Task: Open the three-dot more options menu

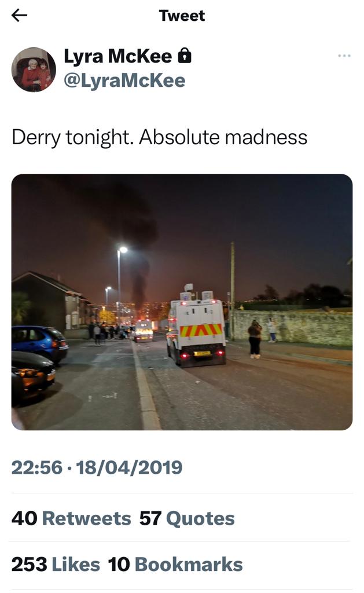Action: 344,56
